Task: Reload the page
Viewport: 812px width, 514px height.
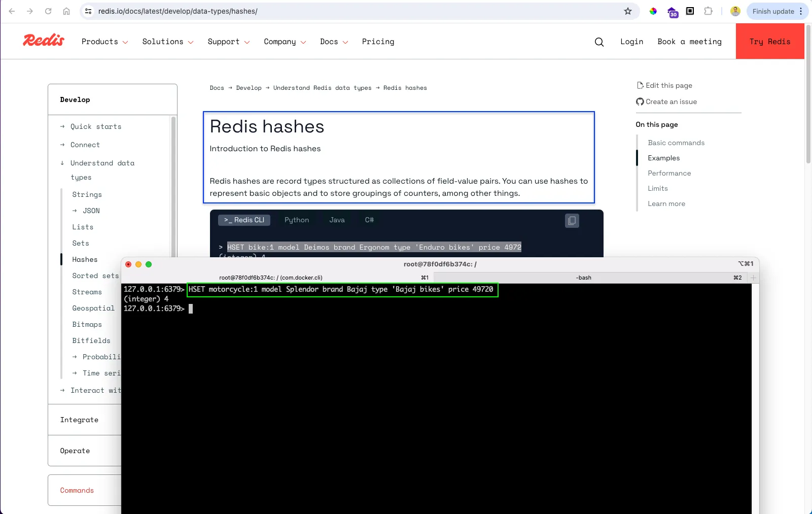Action: (x=48, y=11)
